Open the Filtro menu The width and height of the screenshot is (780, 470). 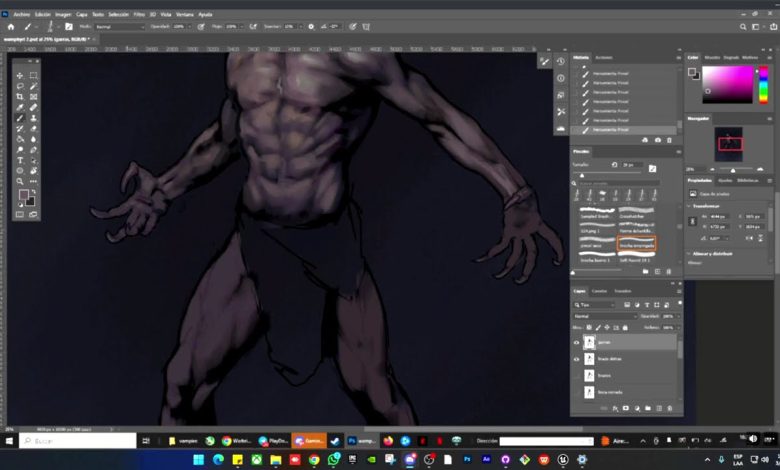coord(140,15)
